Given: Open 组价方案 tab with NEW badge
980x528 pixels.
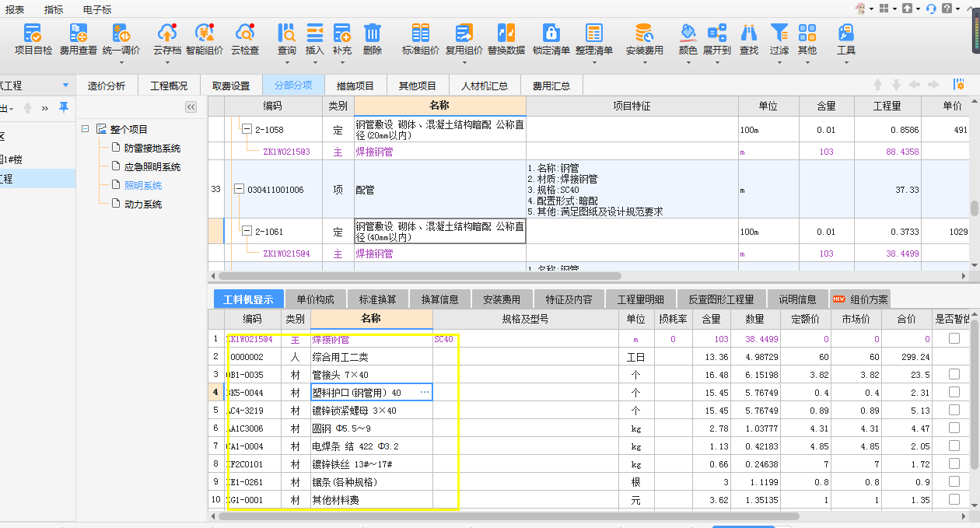Looking at the screenshot, I should tap(860, 299).
